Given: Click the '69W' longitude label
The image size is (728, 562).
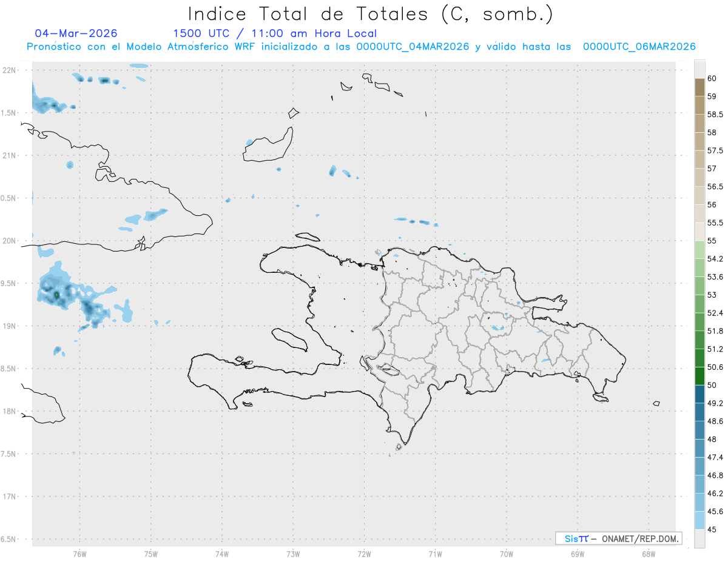Looking at the screenshot, I should click(x=578, y=554).
